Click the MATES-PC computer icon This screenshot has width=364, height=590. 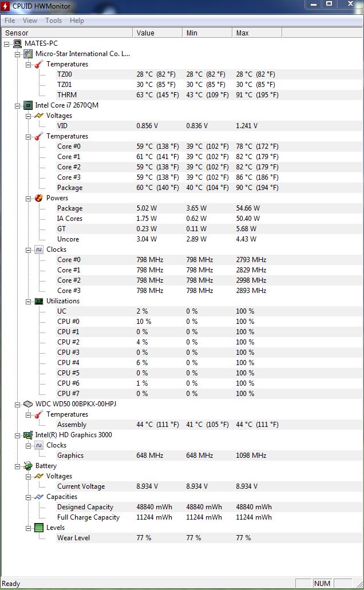pos(17,43)
